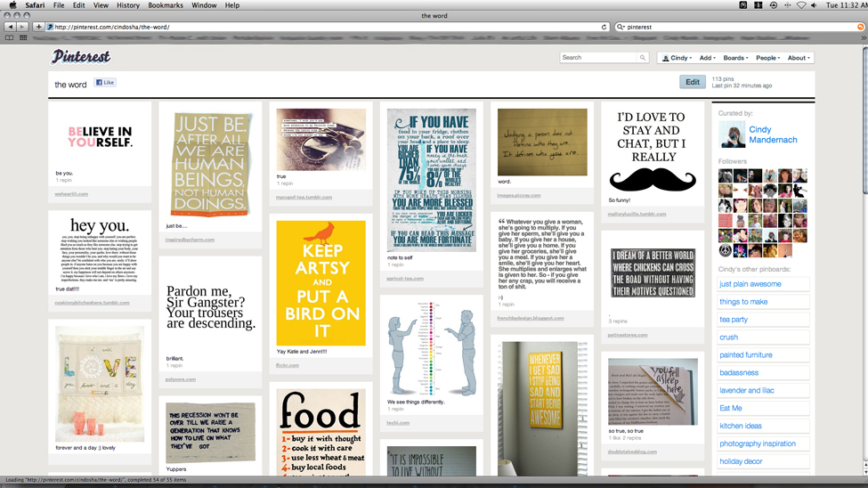Open the History menu
Viewport: 868px width, 488px height.
[x=128, y=5]
